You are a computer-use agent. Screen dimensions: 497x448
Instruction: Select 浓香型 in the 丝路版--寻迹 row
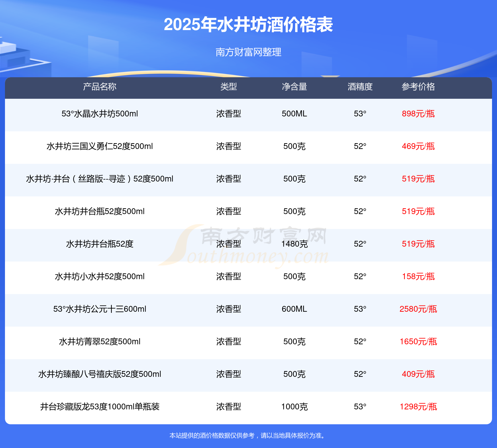pyautogui.click(x=229, y=179)
